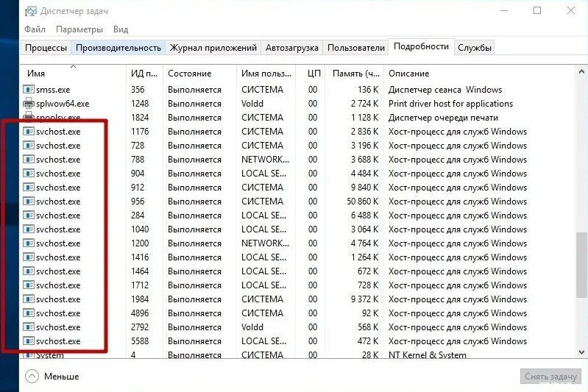This screenshot has width=588, height=392.
Task: Click icon of svchost.exe with PID 904
Action: [x=29, y=173]
